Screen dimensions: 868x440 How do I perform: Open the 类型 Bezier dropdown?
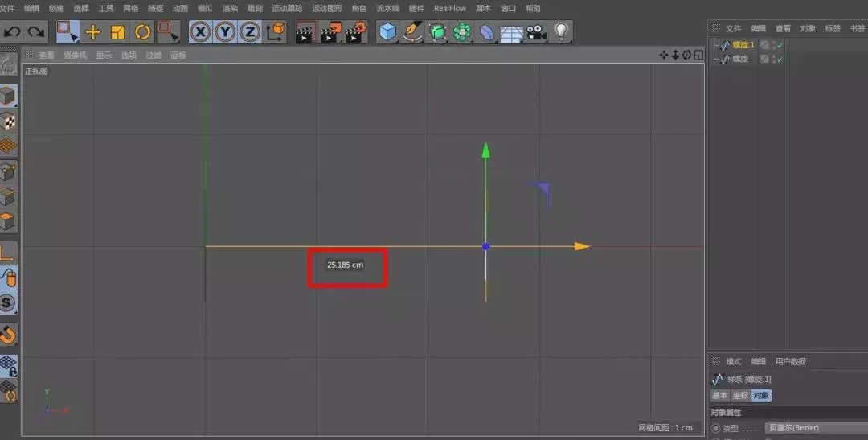[813, 428]
